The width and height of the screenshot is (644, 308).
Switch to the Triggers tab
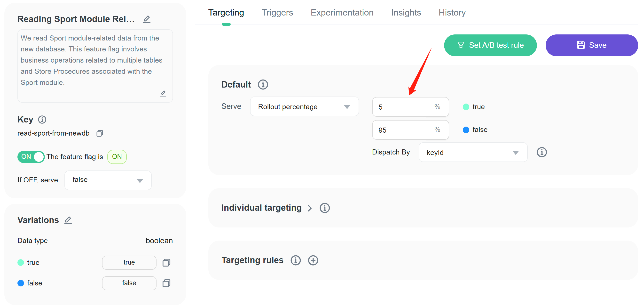[277, 13]
